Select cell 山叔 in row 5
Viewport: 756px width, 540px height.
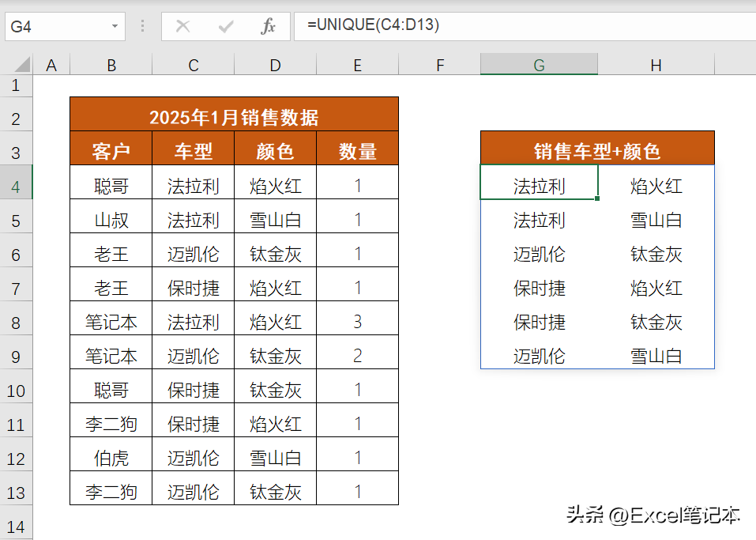[111, 216]
